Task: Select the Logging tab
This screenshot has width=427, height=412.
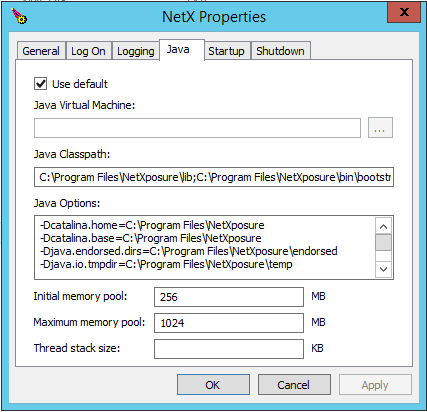Action: tap(136, 51)
